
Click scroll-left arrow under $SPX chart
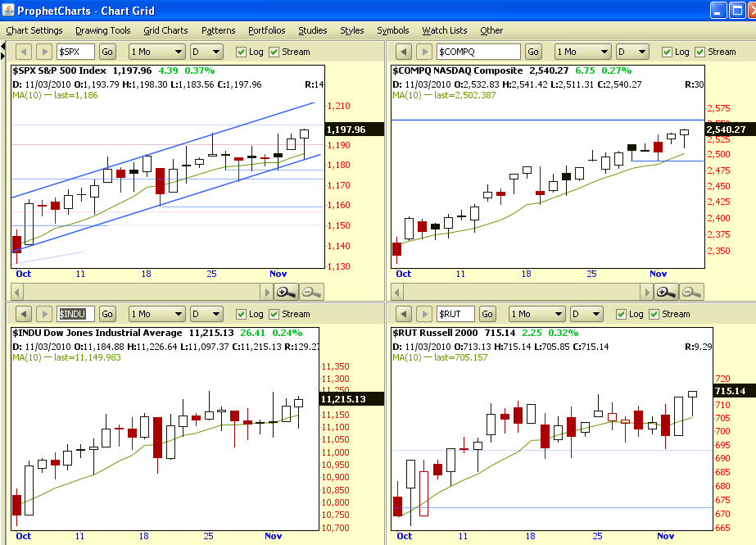(17, 293)
